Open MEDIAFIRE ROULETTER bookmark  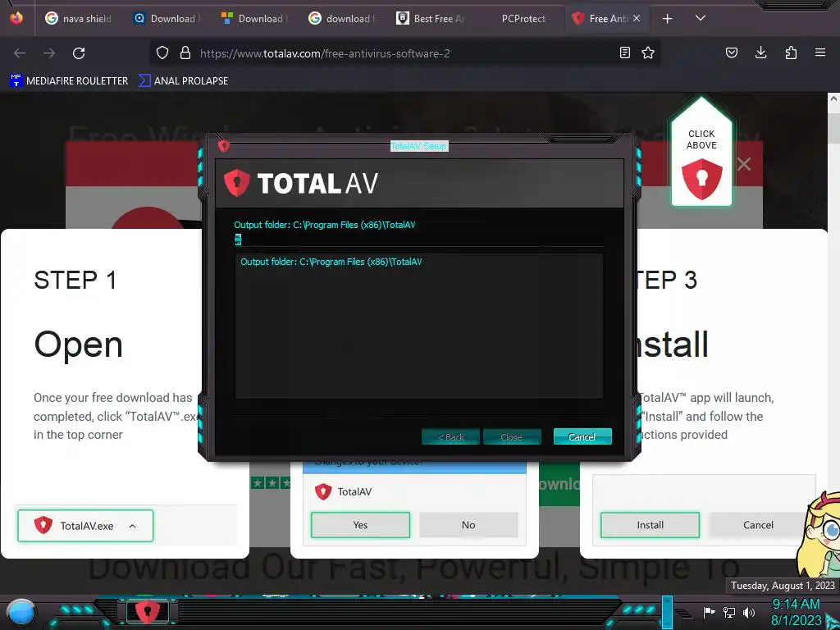point(69,81)
